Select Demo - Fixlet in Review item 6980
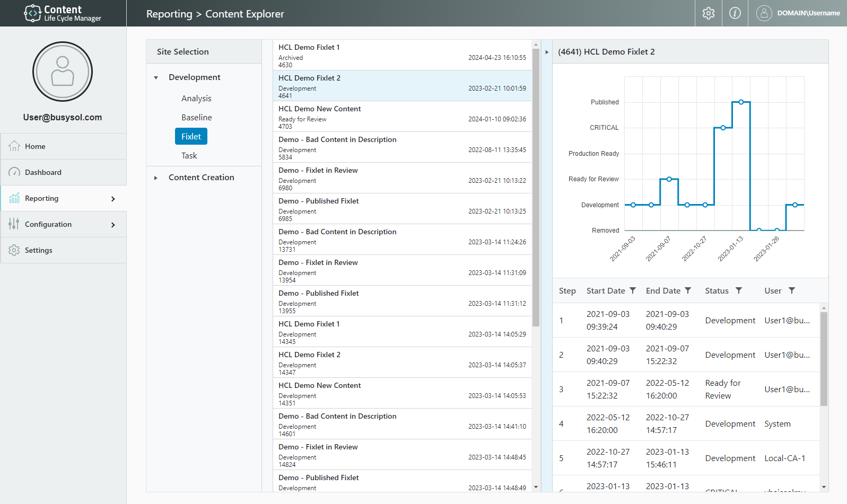 coord(402,178)
